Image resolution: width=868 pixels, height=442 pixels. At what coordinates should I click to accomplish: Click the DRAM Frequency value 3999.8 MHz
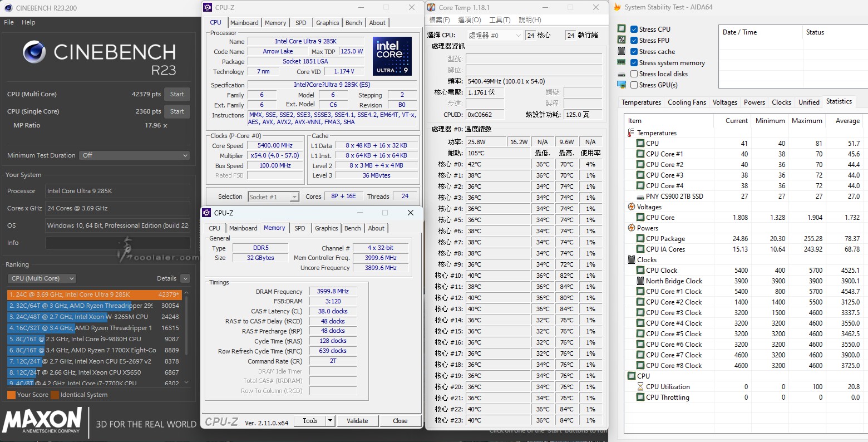coord(333,291)
